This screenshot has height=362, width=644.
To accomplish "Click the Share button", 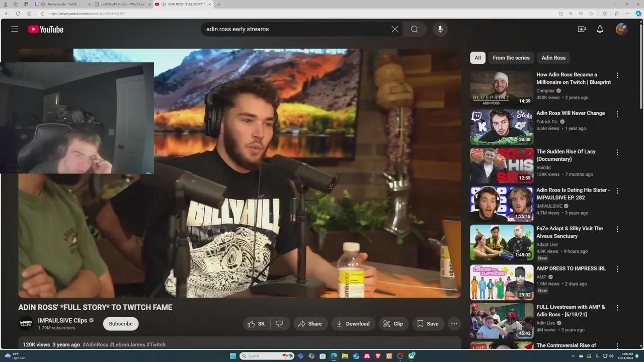I will coord(310,324).
